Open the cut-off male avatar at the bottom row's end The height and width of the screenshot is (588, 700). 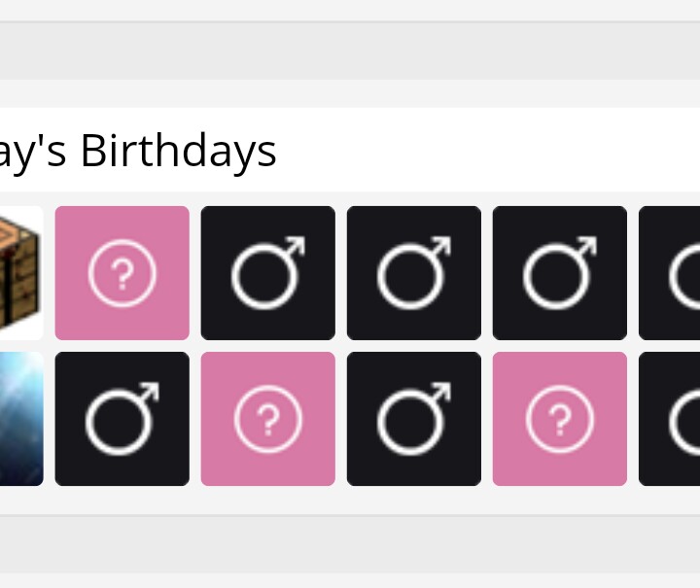pyautogui.click(x=669, y=419)
